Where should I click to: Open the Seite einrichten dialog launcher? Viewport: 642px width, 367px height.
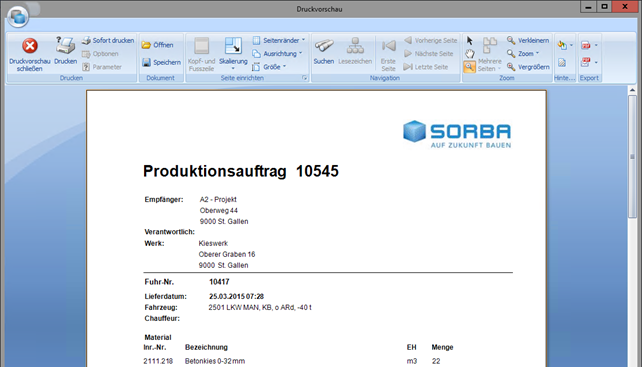(x=305, y=78)
